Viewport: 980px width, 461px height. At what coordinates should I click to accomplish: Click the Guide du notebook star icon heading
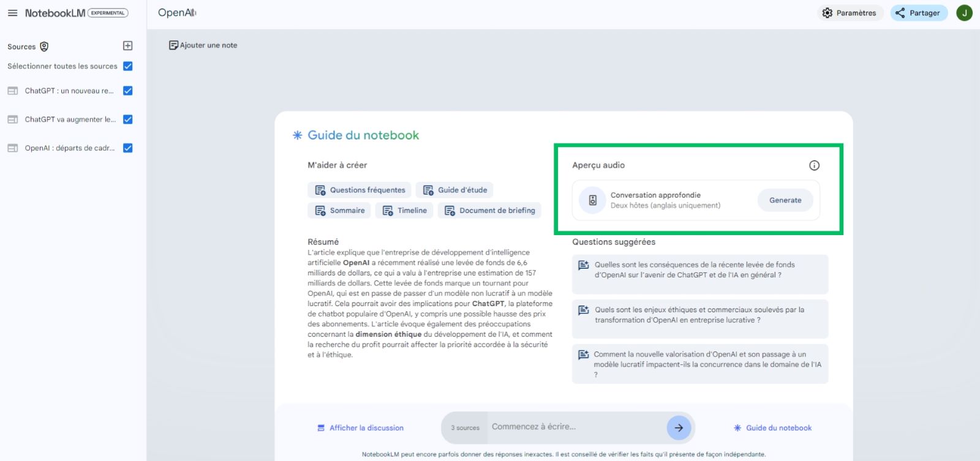[297, 135]
